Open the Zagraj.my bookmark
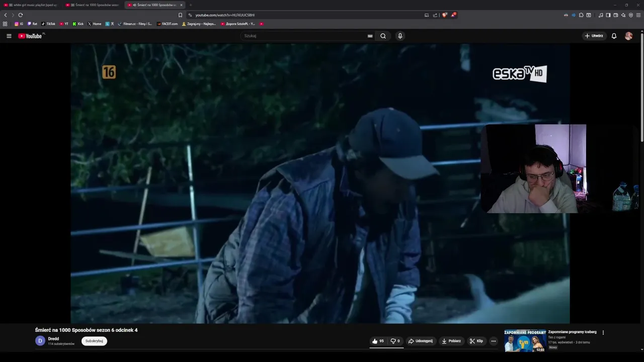Image resolution: width=644 pixels, height=362 pixels. 199,24
